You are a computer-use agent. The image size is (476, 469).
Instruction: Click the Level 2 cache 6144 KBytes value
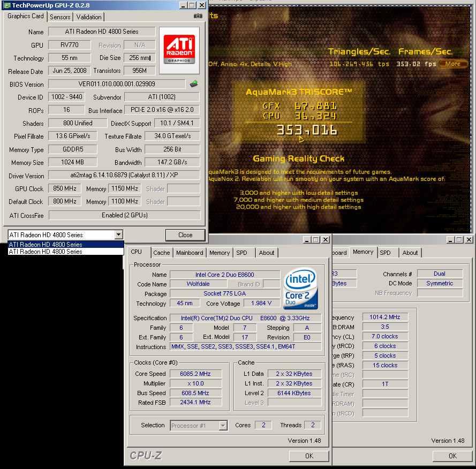click(x=294, y=393)
